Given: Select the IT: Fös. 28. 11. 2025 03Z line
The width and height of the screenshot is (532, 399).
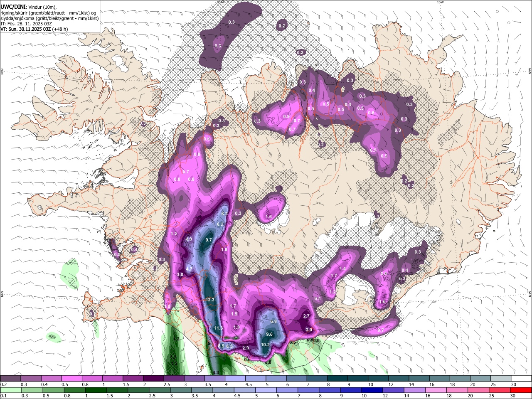Looking at the screenshot, I should (26, 24).
